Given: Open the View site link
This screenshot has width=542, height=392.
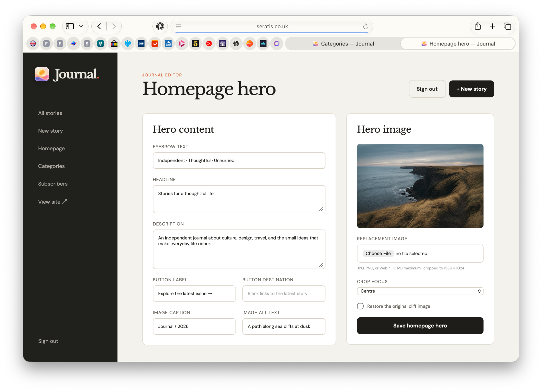Looking at the screenshot, I should (52, 202).
